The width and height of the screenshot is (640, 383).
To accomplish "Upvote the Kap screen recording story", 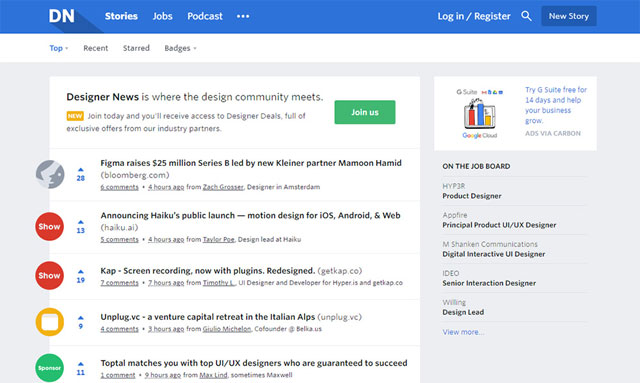I will (x=81, y=272).
